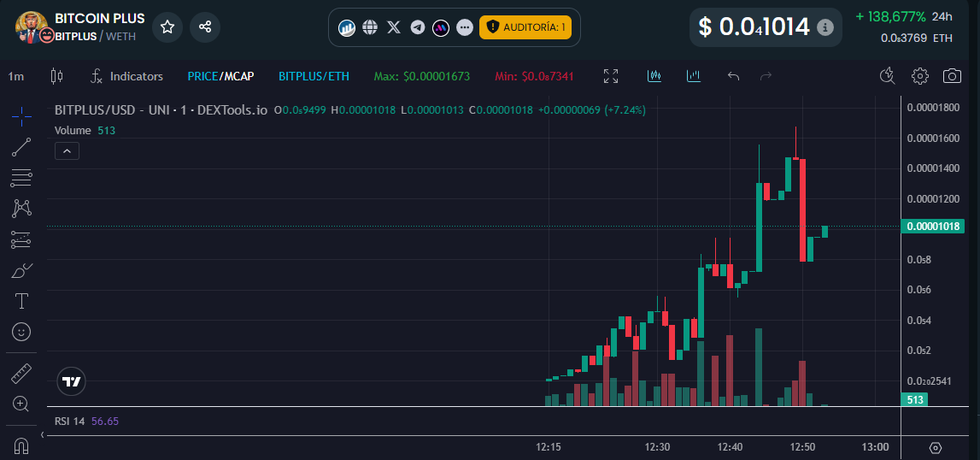Open chart settings gear icon
Screen dimensions: 980x460
click(919, 76)
